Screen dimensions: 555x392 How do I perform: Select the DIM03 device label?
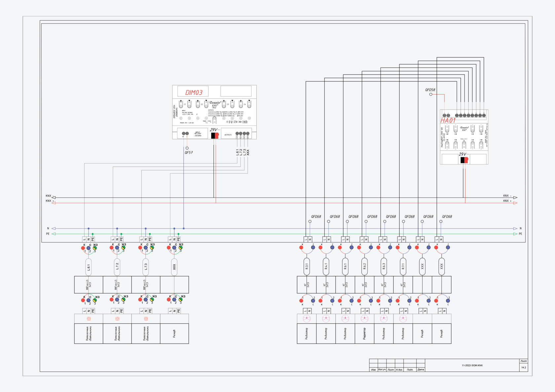[194, 92]
